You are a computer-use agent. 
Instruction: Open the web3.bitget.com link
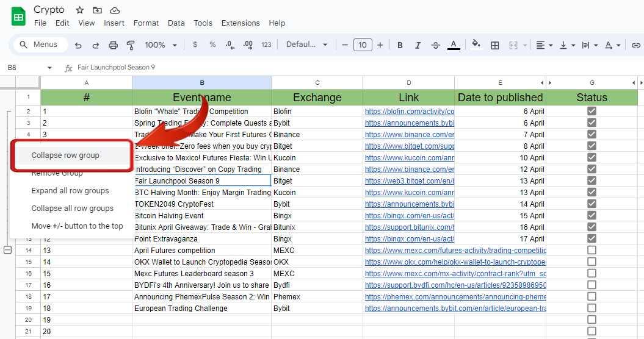pos(410,180)
